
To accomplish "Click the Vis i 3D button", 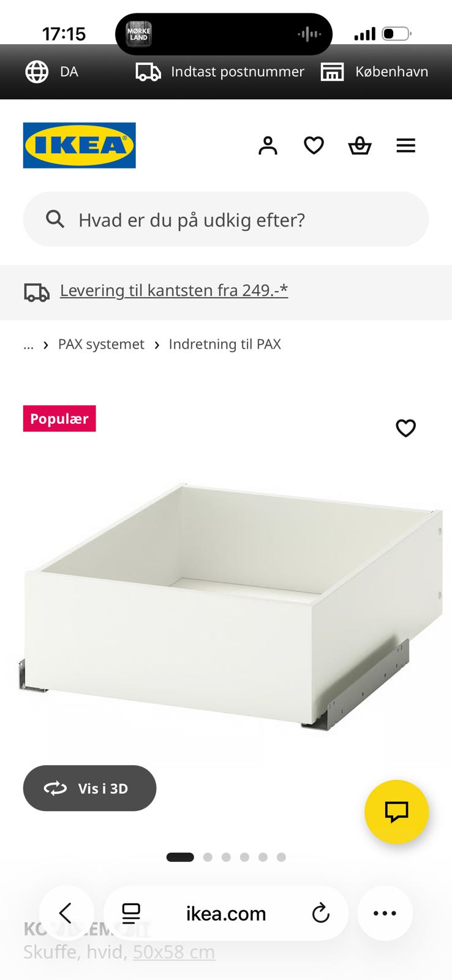I will pyautogui.click(x=89, y=788).
